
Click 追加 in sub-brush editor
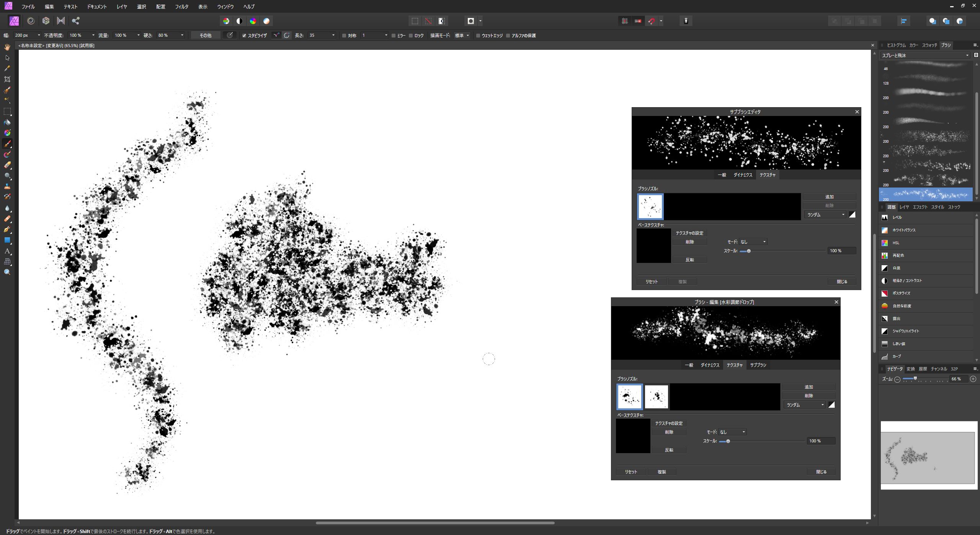[829, 197]
